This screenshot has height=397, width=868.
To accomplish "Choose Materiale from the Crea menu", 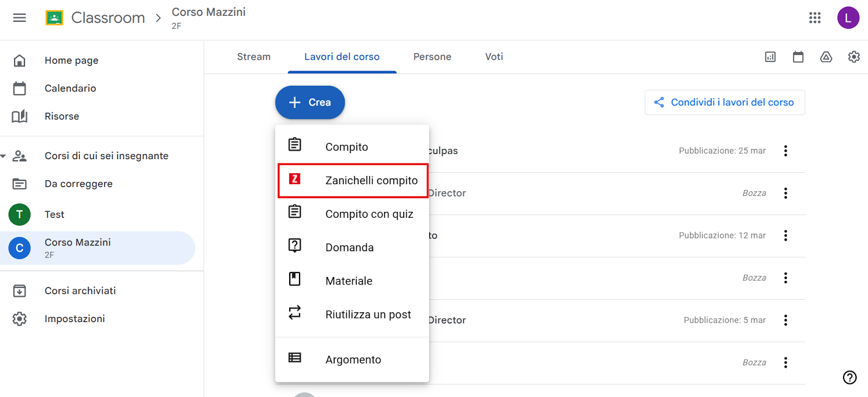I will (352, 281).
